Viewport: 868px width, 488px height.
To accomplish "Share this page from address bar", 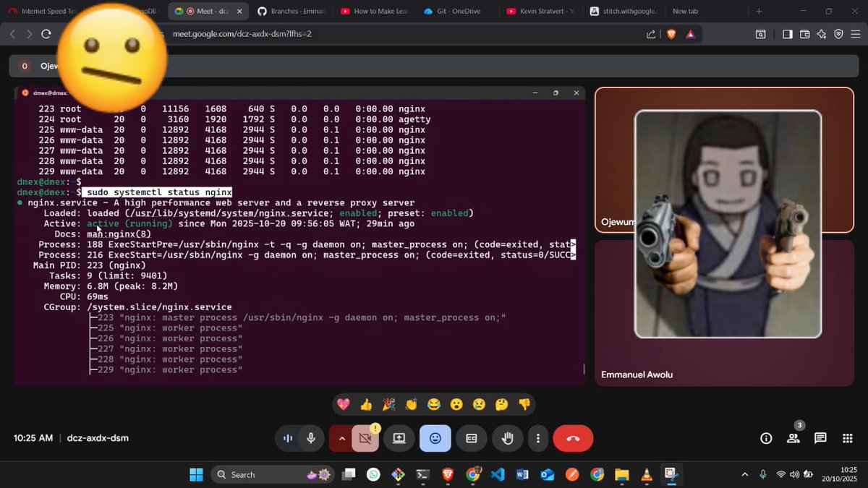I will pyautogui.click(x=651, y=34).
